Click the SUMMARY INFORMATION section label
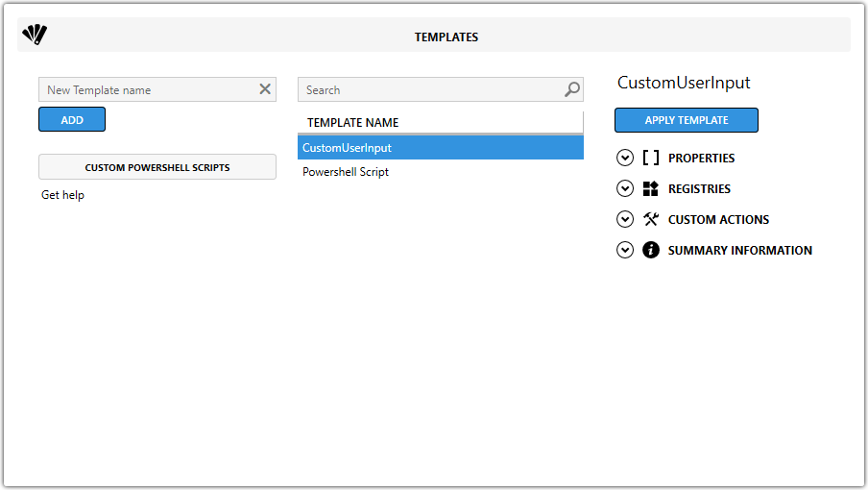The image size is (868, 490). click(740, 250)
